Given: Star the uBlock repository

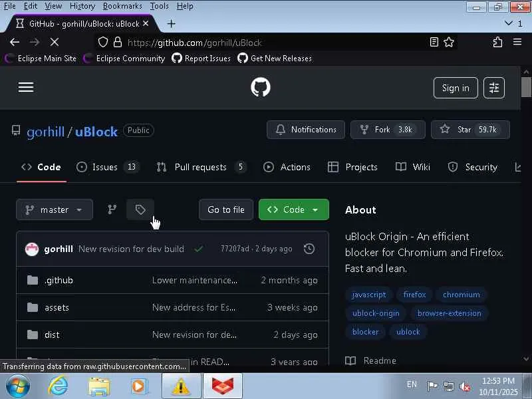Looking at the screenshot, I should click(470, 130).
